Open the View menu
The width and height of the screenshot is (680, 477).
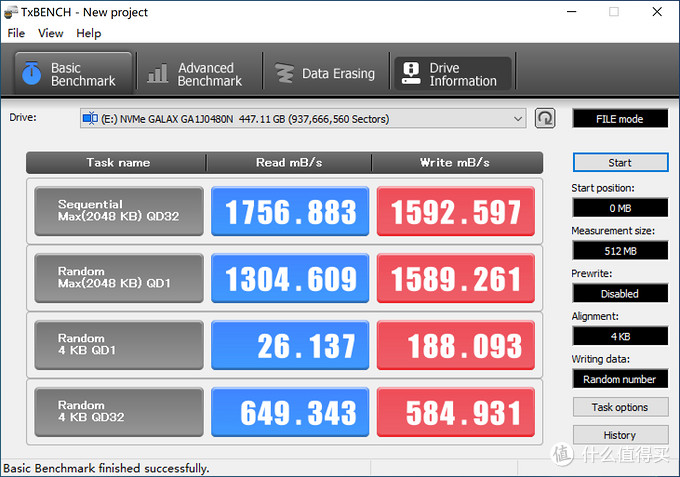pyautogui.click(x=50, y=33)
